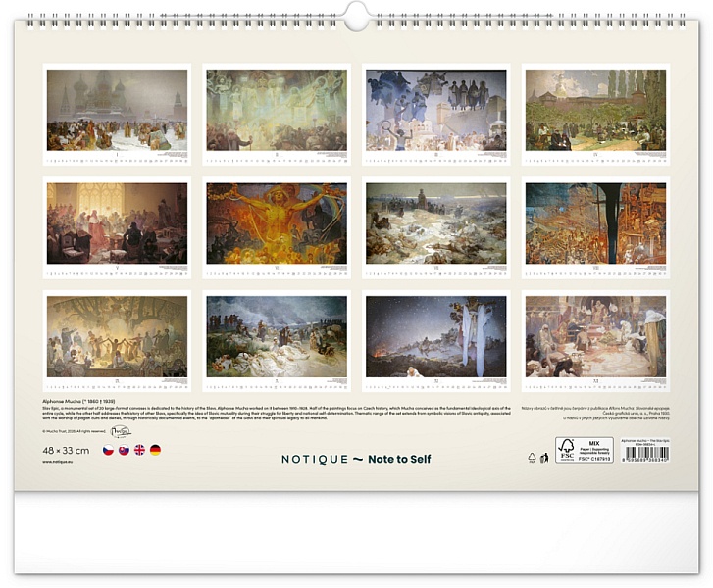The height and width of the screenshot is (588, 713).
Task: Open the fiery orange figure painting thumbnail
Action: pyautogui.click(x=277, y=223)
